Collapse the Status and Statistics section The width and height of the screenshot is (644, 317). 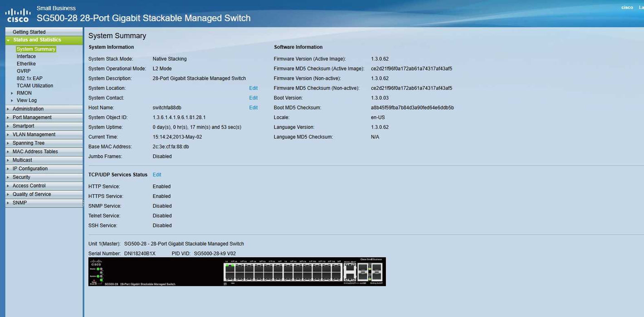pos(8,40)
